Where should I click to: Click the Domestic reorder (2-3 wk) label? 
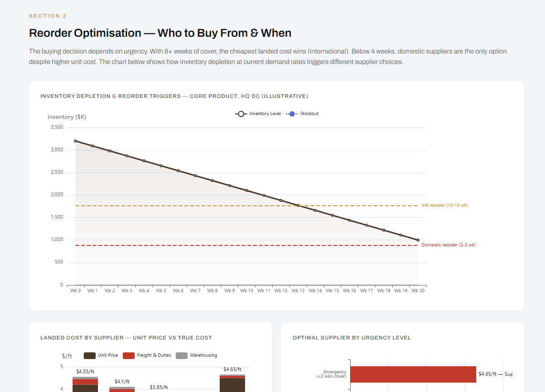(x=449, y=245)
